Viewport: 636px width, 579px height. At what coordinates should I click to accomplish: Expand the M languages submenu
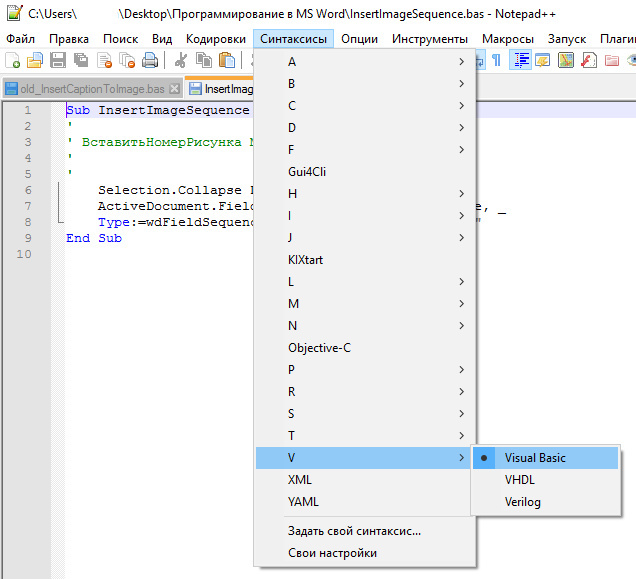[x=364, y=303]
